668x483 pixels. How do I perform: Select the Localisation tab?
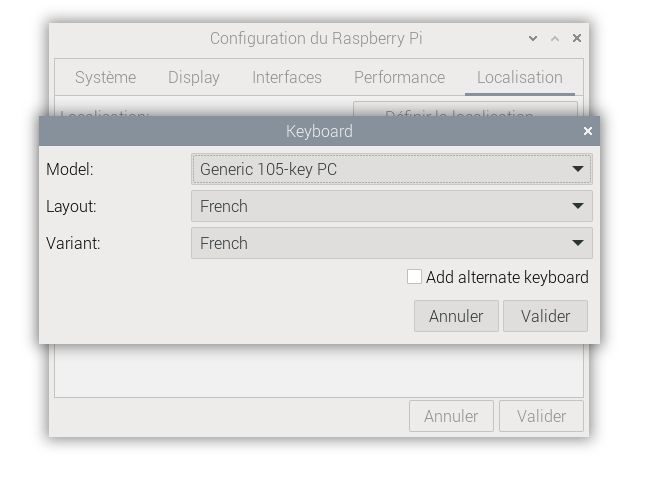(520, 78)
